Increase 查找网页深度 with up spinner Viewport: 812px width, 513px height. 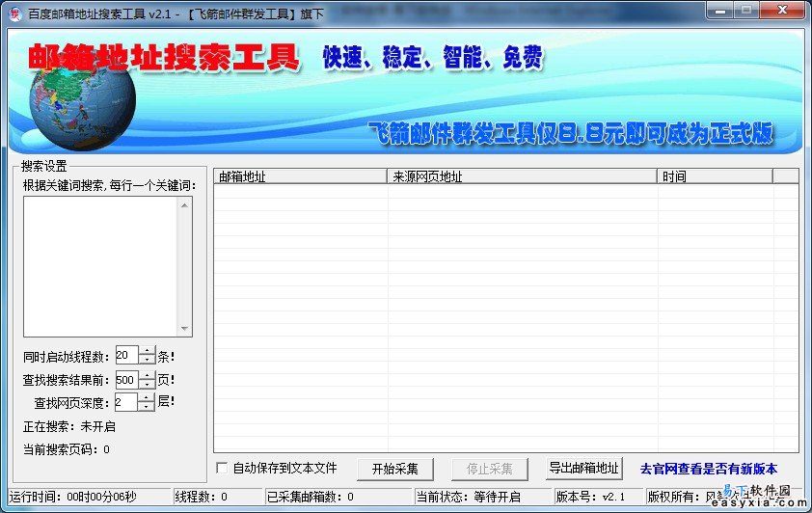[x=147, y=397]
